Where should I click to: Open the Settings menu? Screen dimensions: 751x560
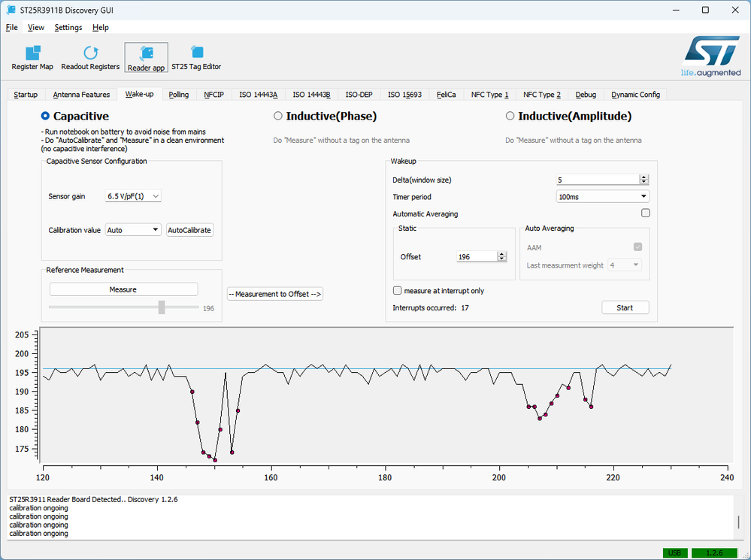pyautogui.click(x=68, y=27)
